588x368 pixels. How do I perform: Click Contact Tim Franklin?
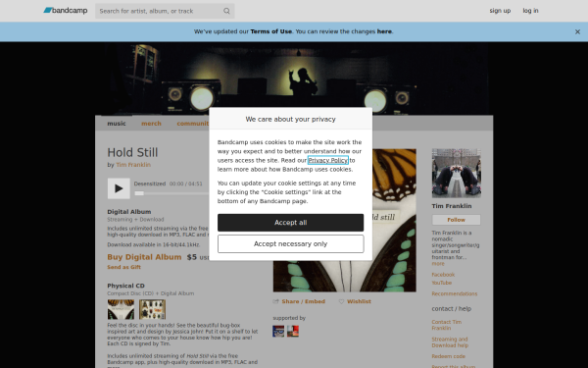pyautogui.click(x=446, y=325)
